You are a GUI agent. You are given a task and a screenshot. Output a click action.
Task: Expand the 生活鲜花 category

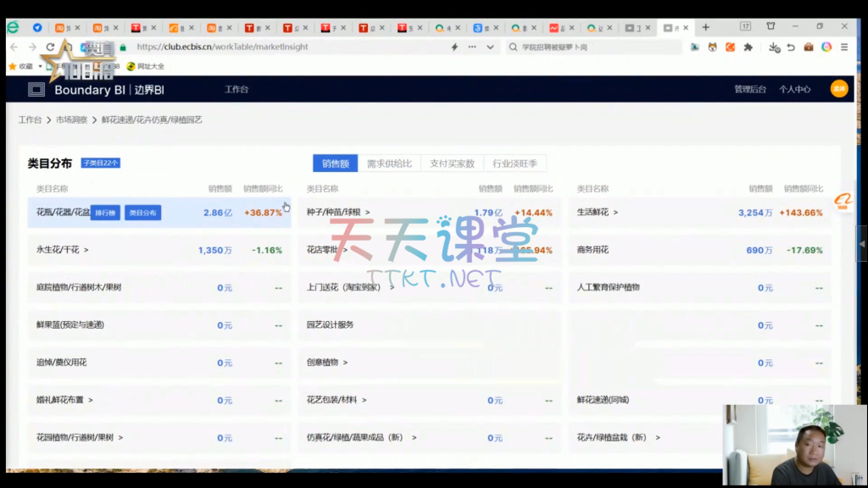click(x=615, y=213)
